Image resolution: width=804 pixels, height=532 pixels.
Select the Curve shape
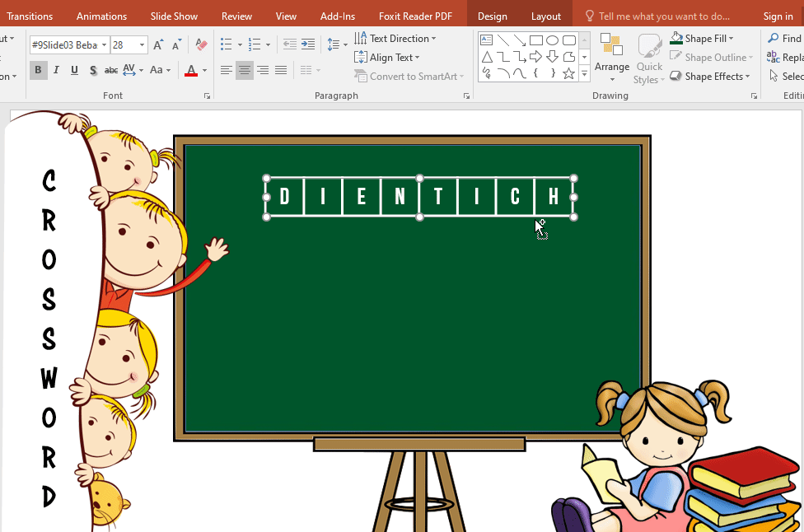[x=520, y=73]
